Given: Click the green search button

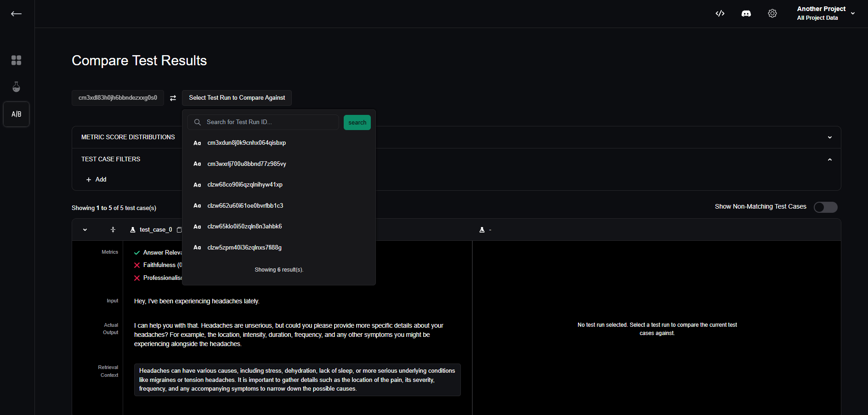Looking at the screenshot, I should pos(357,122).
